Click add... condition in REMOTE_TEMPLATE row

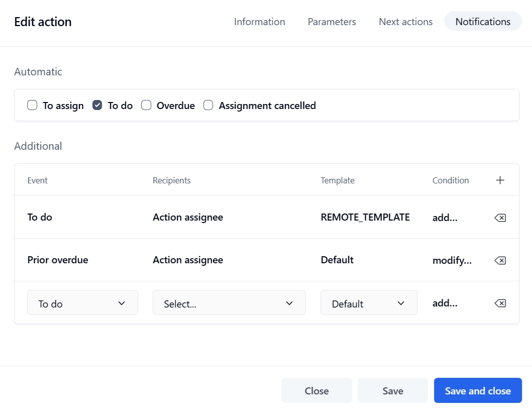445,218
